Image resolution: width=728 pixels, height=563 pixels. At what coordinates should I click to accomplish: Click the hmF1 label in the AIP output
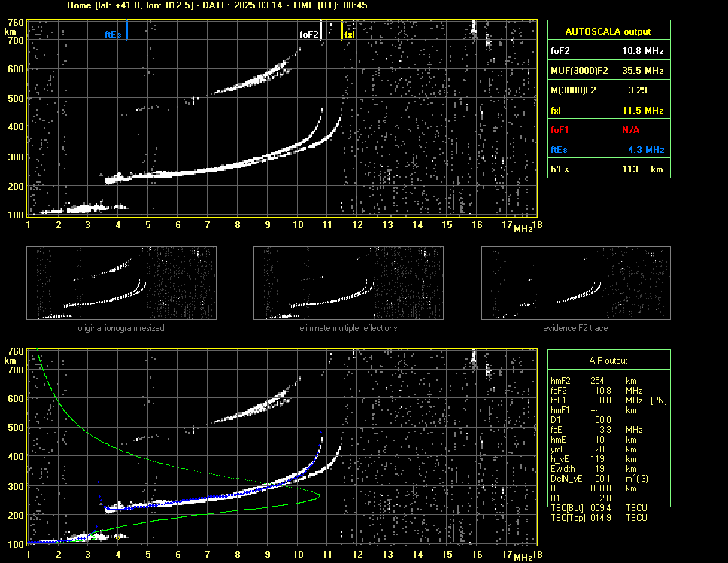click(560, 410)
